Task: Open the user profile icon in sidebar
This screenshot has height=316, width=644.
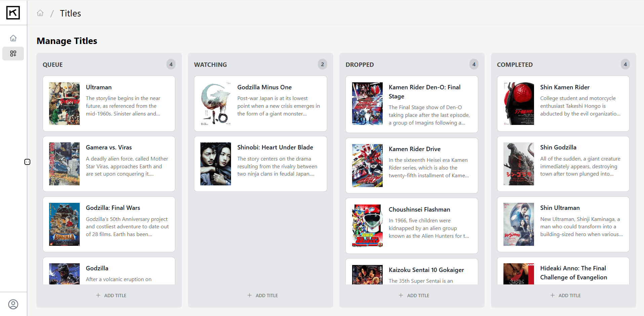Action: tap(13, 304)
